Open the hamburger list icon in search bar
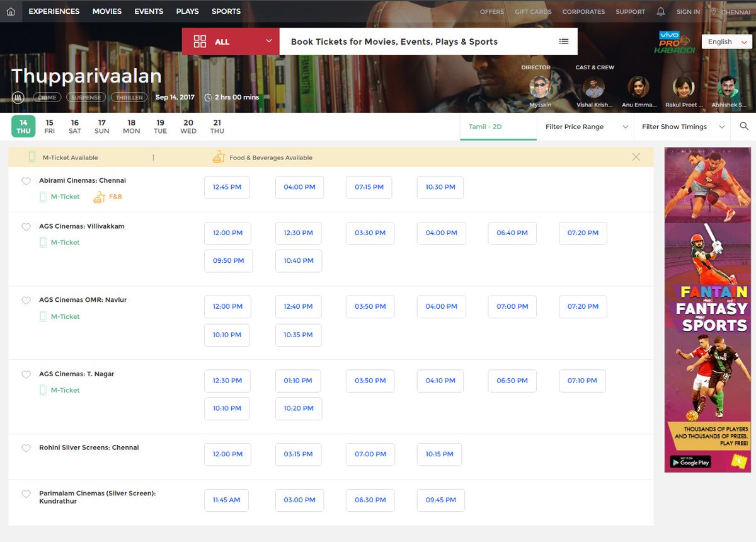The image size is (756, 542). (x=564, y=42)
